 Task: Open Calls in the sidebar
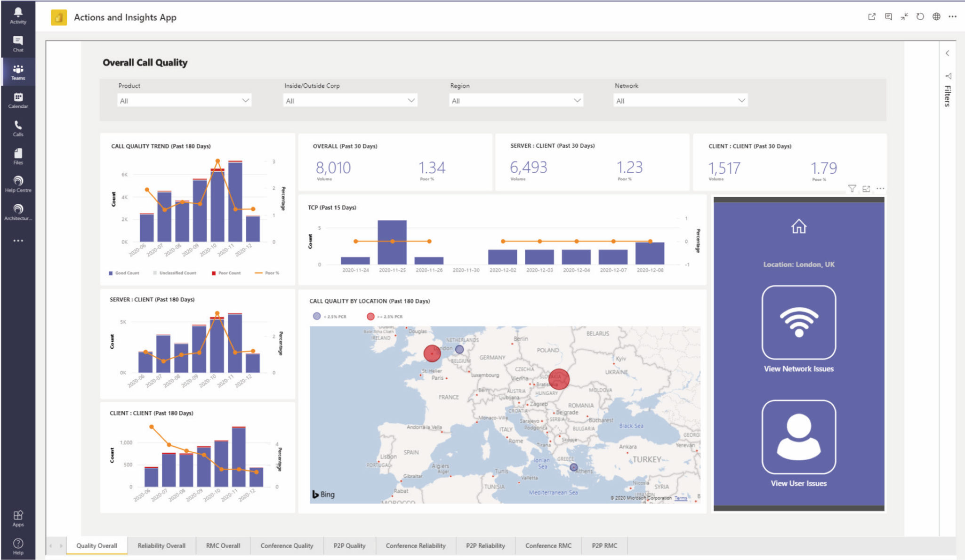point(18,128)
